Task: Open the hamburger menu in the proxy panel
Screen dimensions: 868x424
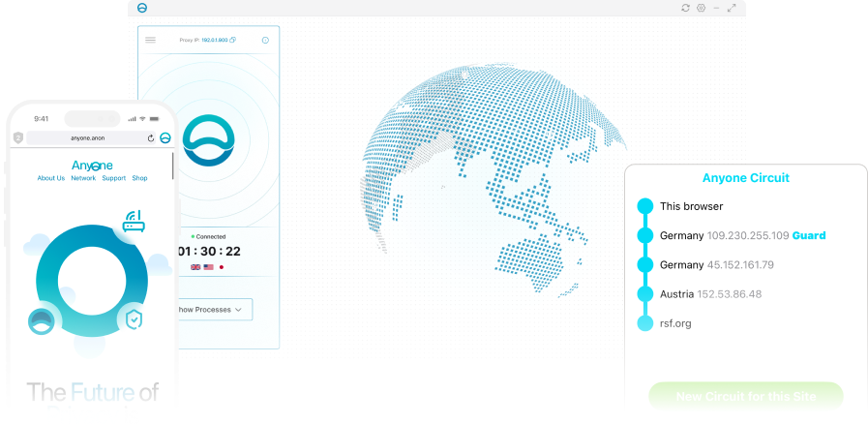Action: click(150, 41)
